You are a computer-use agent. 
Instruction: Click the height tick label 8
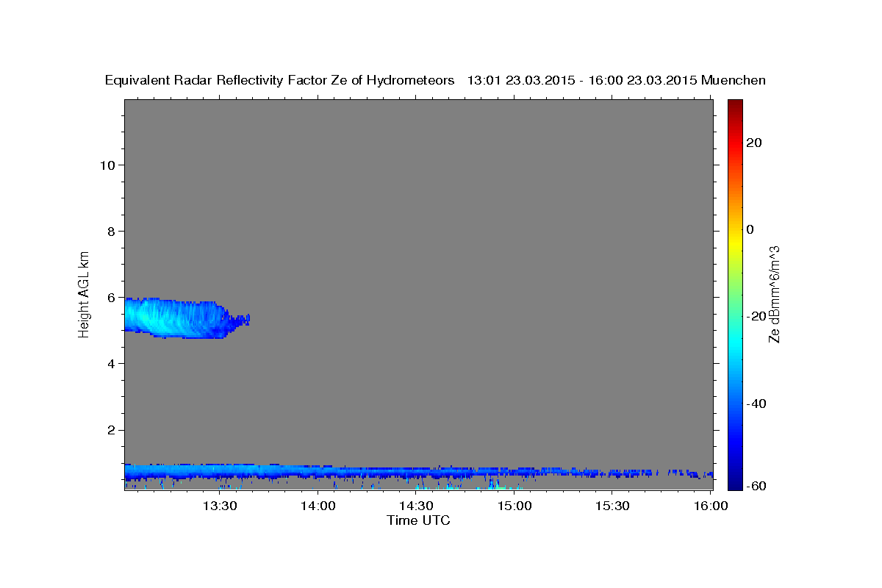point(110,231)
